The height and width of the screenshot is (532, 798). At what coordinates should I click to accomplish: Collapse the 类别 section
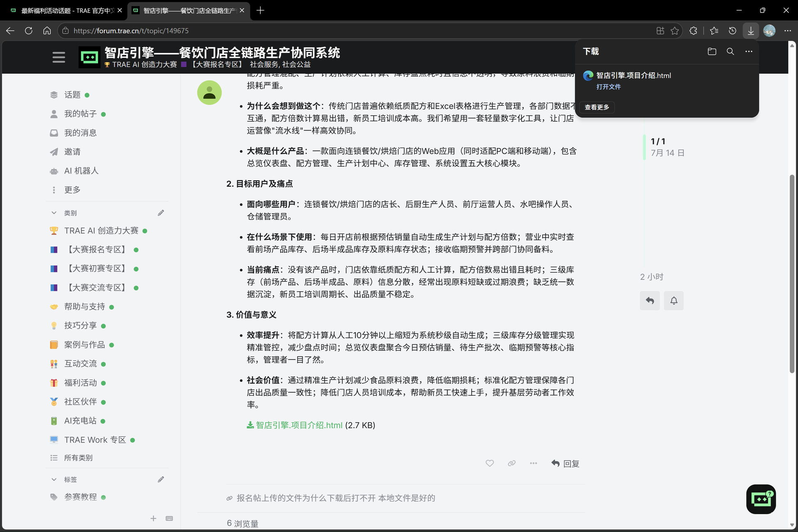point(54,213)
